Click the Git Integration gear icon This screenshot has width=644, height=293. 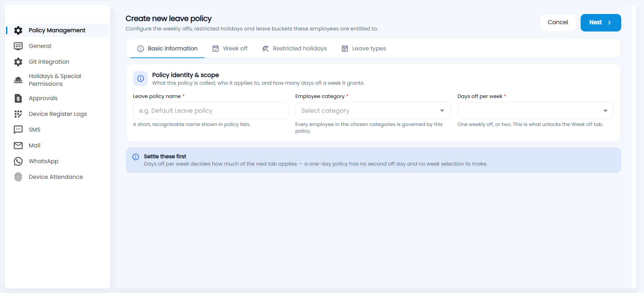point(18,62)
